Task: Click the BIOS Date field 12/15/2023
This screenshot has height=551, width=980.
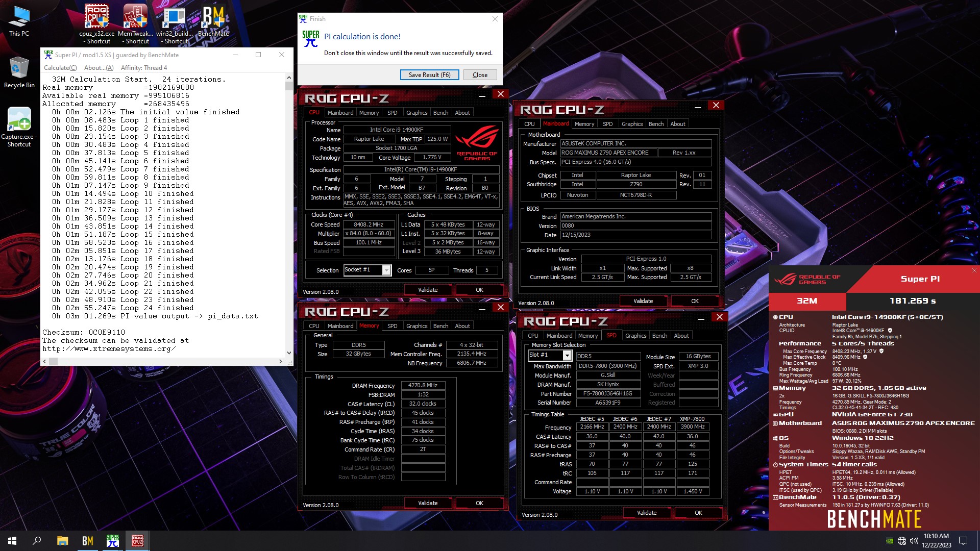Action: coord(635,235)
